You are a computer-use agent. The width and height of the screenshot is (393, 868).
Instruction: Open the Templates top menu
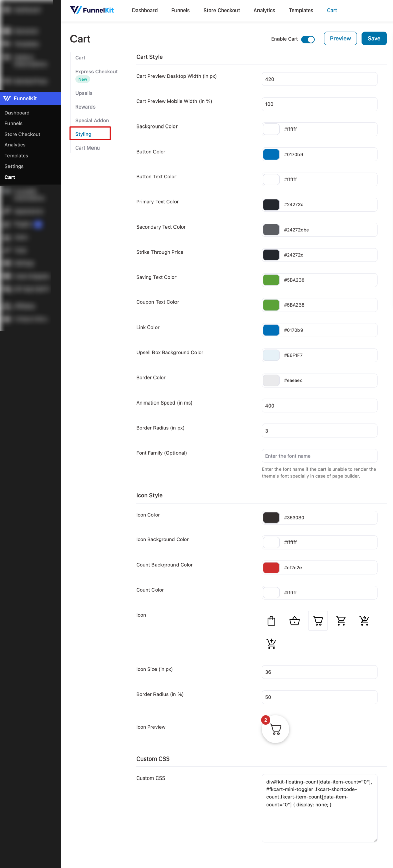click(301, 11)
